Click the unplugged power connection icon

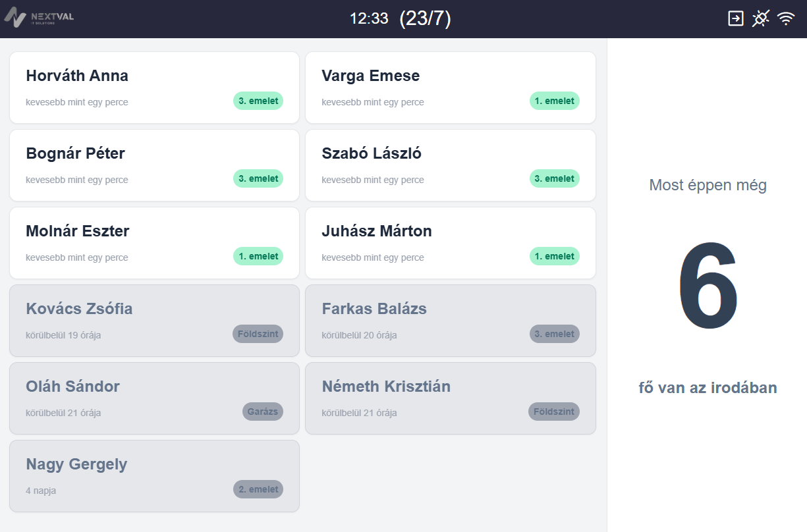click(760, 18)
